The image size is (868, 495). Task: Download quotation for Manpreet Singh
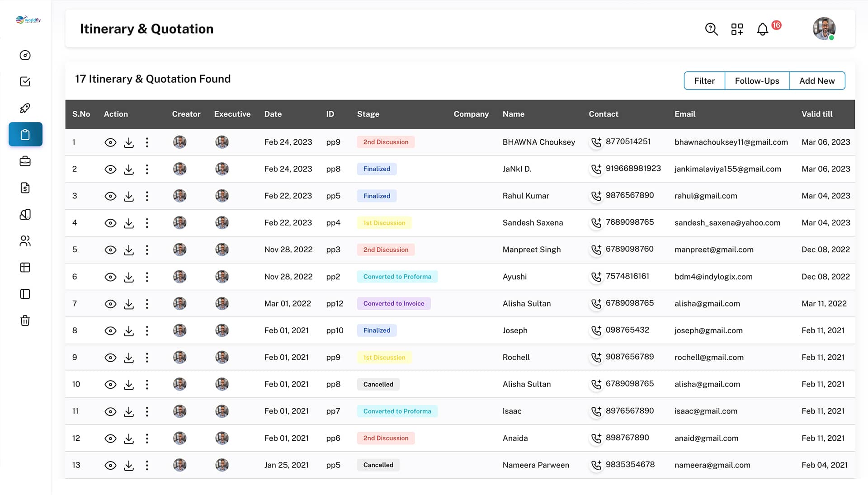pyautogui.click(x=129, y=250)
